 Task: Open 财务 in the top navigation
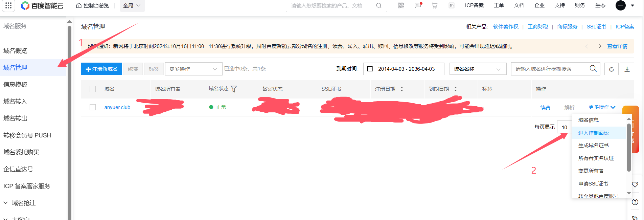(x=580, y=5)
